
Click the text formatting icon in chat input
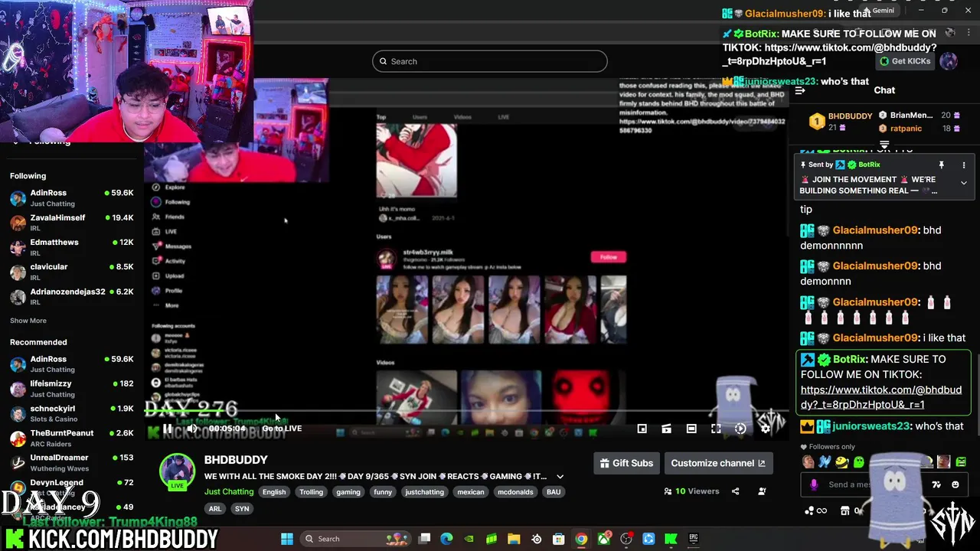936,484
